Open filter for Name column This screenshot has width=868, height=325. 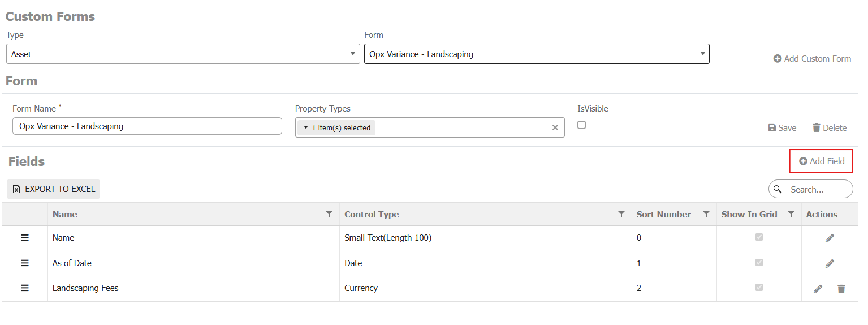(x=329, y=214)
